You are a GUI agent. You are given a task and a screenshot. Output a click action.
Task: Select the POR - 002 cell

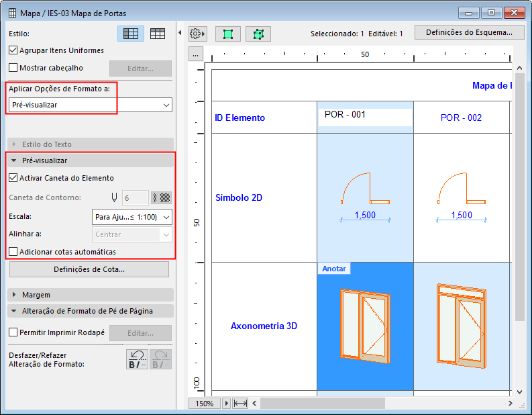(462, 118)
